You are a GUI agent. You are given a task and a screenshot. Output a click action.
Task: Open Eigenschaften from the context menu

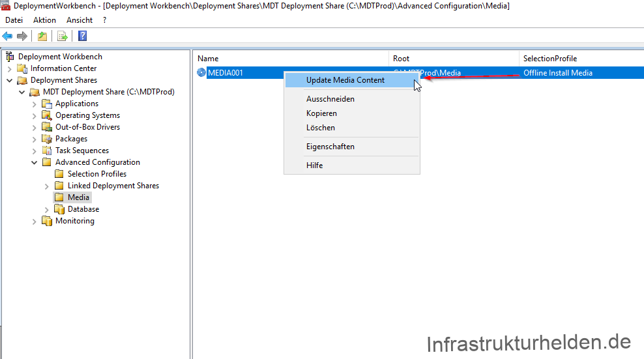click(351, 147)
